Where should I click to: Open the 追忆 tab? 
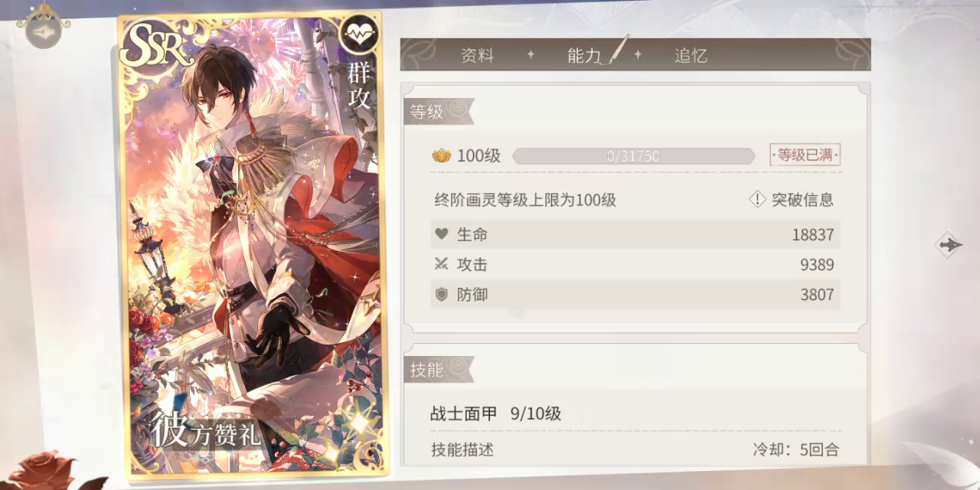[691, 55]
